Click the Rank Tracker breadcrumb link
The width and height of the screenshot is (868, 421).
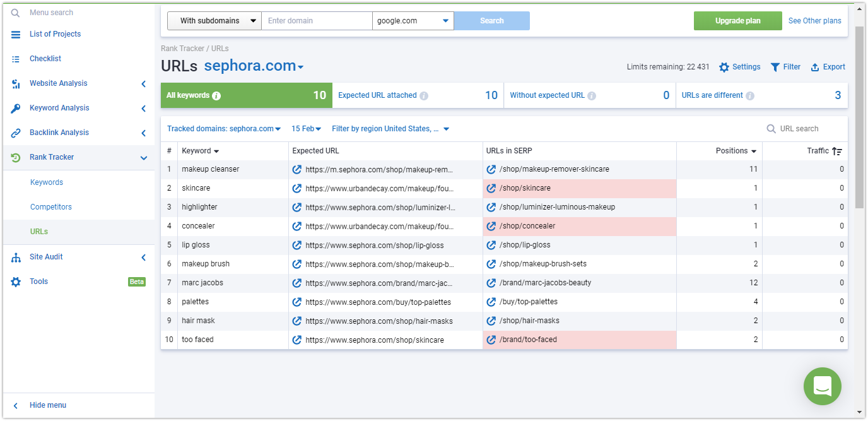[183, 49]
